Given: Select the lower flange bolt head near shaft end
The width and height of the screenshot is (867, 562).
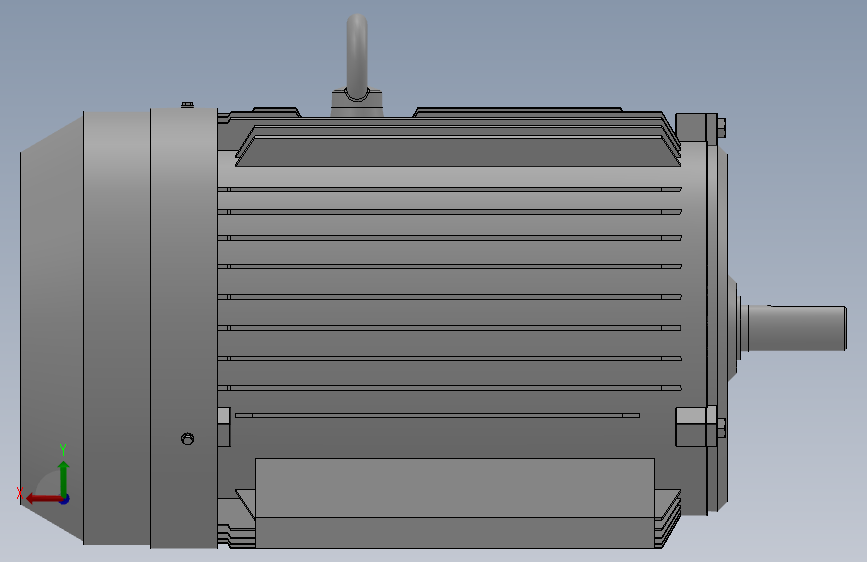Looking at the screenshot, I should pyautogui.click(x=722, y=428).
